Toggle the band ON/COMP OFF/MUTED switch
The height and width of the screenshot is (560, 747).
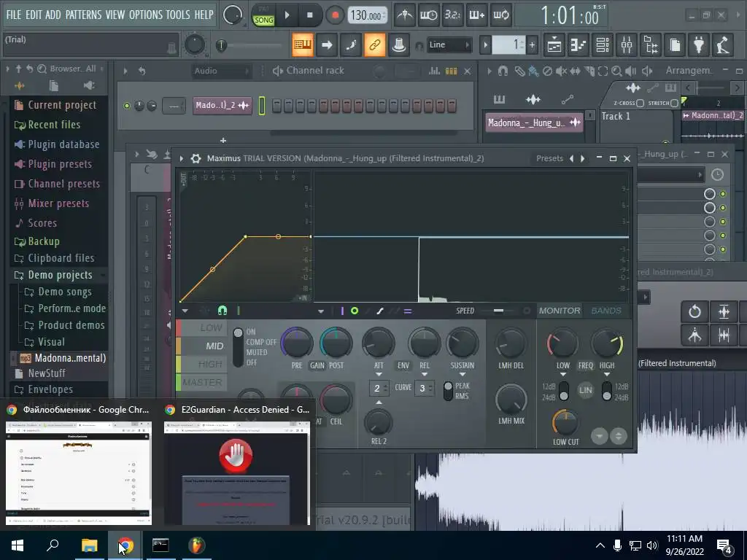pyautogui.click(x=238, y=347)
